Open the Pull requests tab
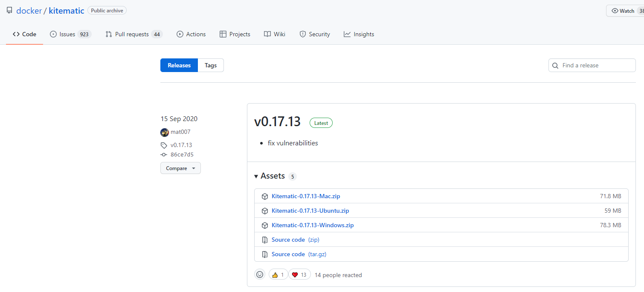 [134, 34]
